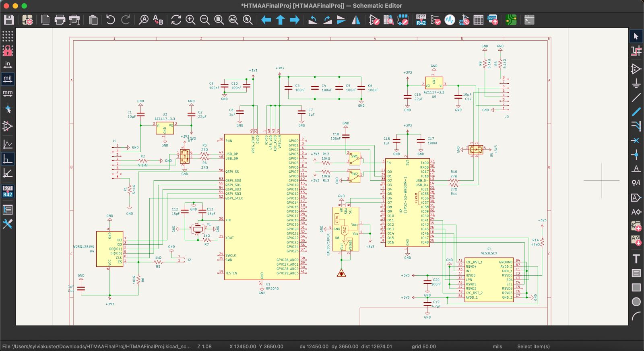The width and height of the screenshot is (644, 351).
Task: Run the Electrical Rules Checker
Action: tap(436, 20)
